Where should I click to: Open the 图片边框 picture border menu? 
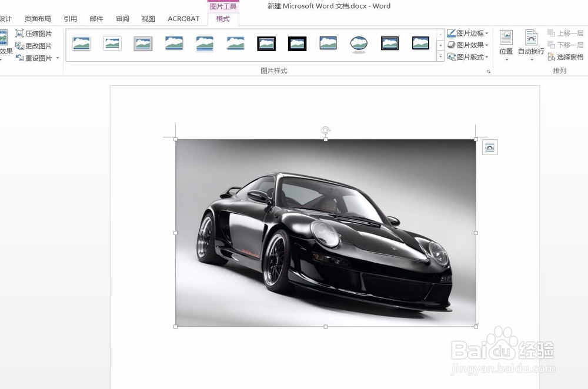tap(468, 33)
